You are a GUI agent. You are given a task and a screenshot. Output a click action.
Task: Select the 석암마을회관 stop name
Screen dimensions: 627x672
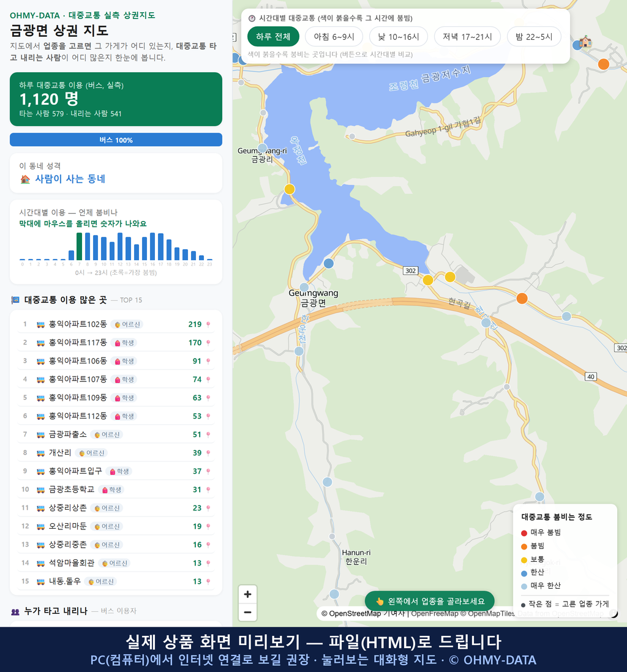[x=72, y=563]
